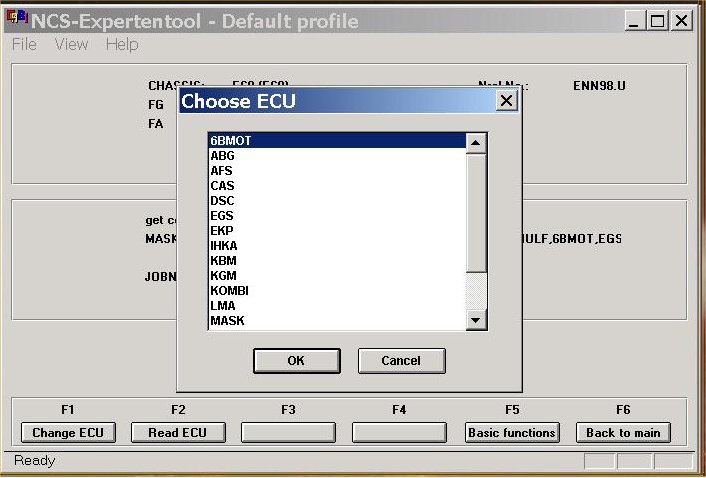
Task: Click the ECU list scroll down arrow
Action: (x=476, y=320)
